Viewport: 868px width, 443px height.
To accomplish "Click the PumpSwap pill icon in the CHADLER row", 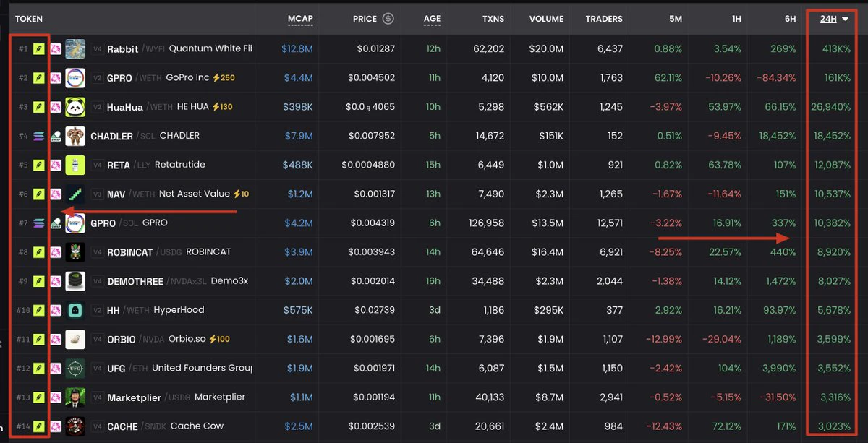I will (56, 136).
